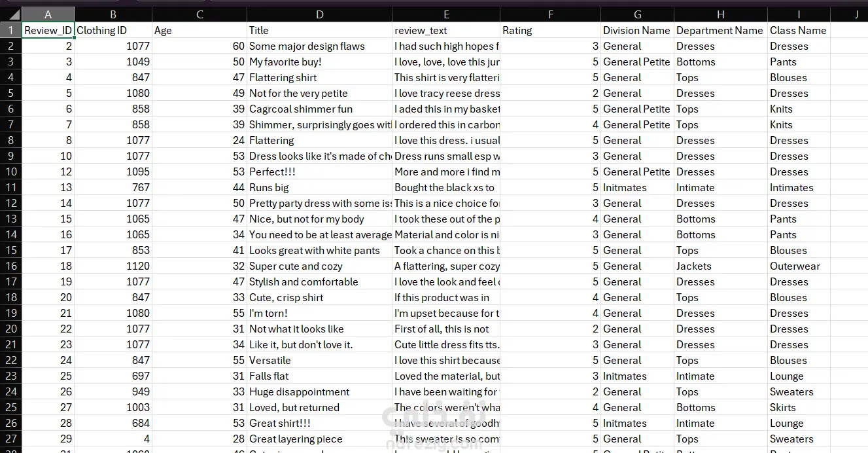The width and height of the screenshot is (868, 453).
Task: Click the "Falls flat" title cell
Action: click(319, 376)
